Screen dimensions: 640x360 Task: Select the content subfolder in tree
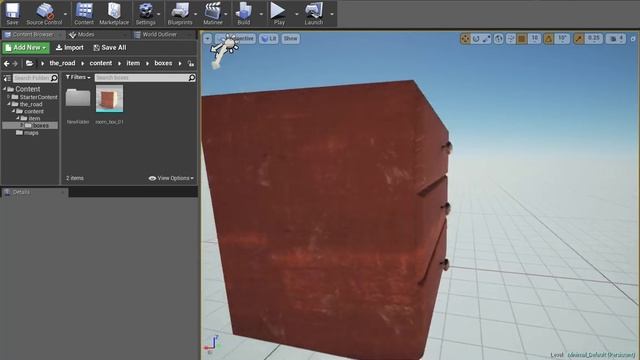[33, 111]
